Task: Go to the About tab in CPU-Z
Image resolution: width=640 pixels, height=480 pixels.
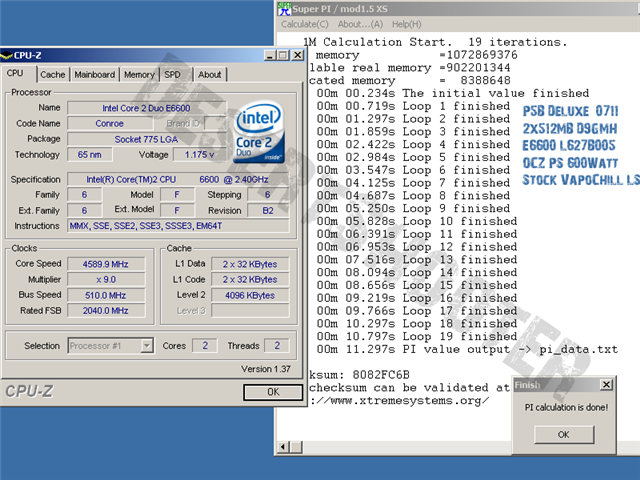Action: pyautogui.click(x=209, y=75)
